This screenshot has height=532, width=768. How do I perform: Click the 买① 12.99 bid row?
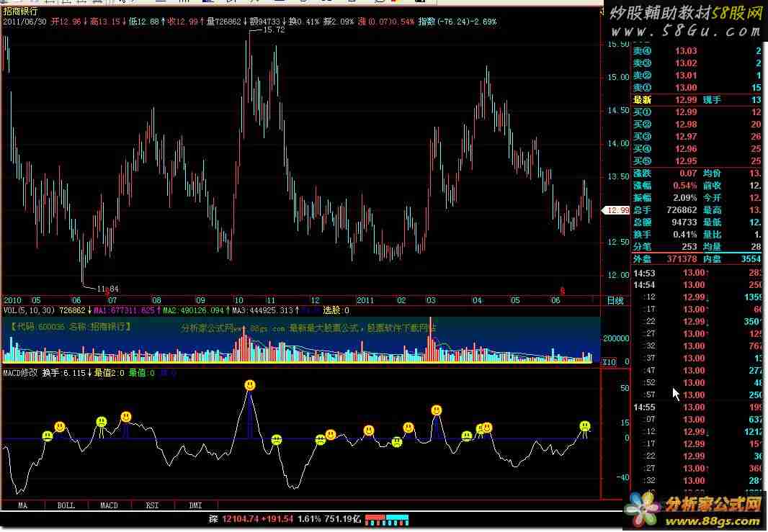[698, 112]
